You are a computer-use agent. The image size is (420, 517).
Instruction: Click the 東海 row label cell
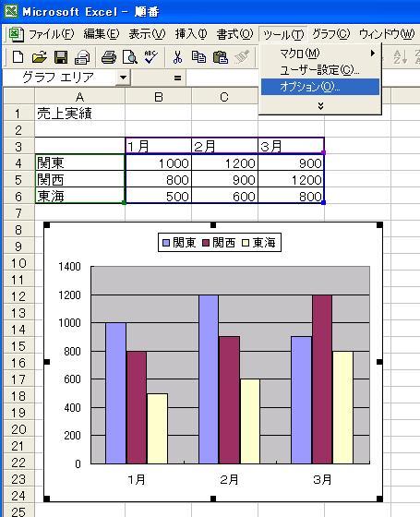click(79, 196)
